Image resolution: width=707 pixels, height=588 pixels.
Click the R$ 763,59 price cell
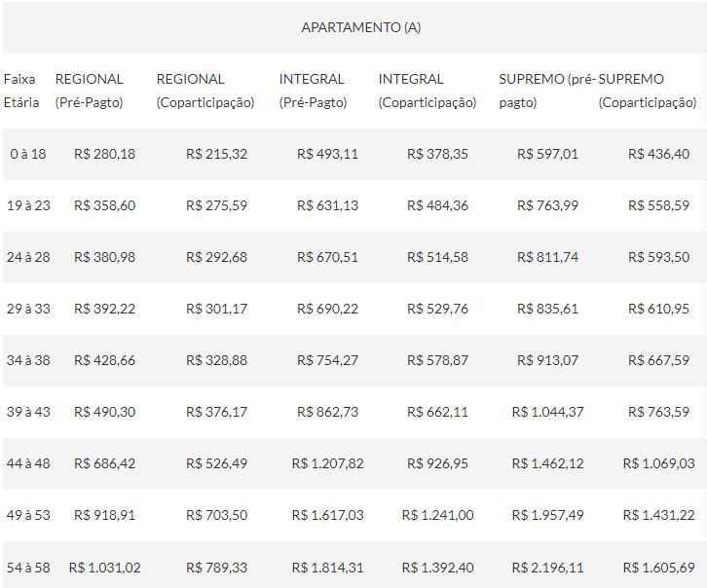(x=659, y=412)
